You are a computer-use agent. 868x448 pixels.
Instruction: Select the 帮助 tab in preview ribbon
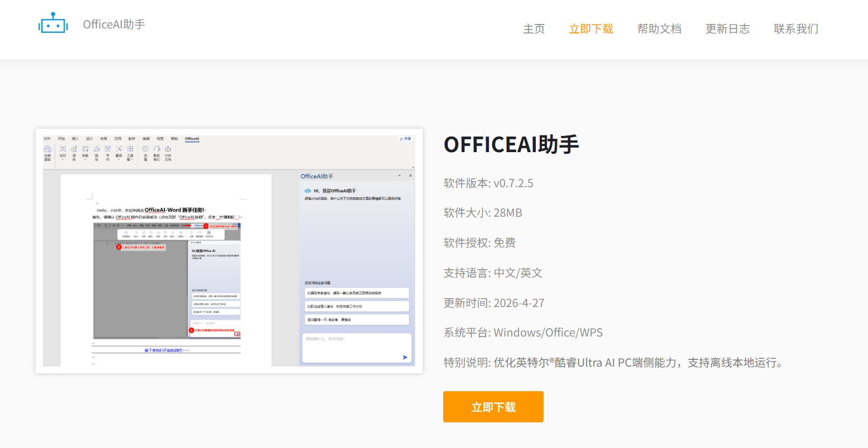pos(174,139)
